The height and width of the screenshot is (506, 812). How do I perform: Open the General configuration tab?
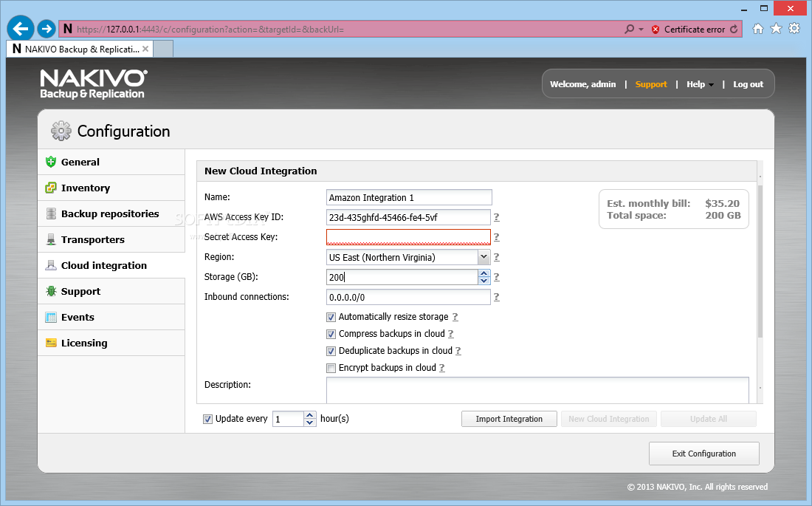(x=111, y=162)
